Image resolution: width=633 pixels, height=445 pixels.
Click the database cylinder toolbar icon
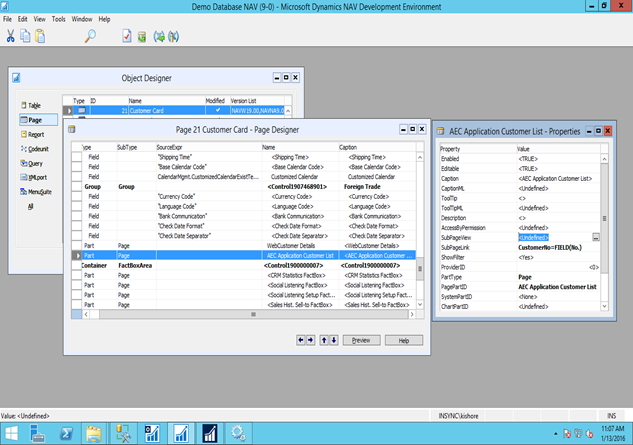click(x=142, y=37)
